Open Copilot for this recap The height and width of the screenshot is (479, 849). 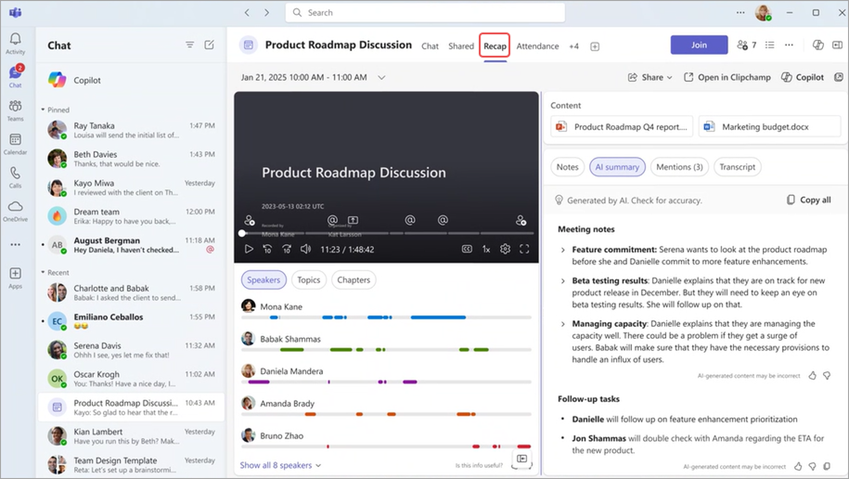tap(802, 77)
